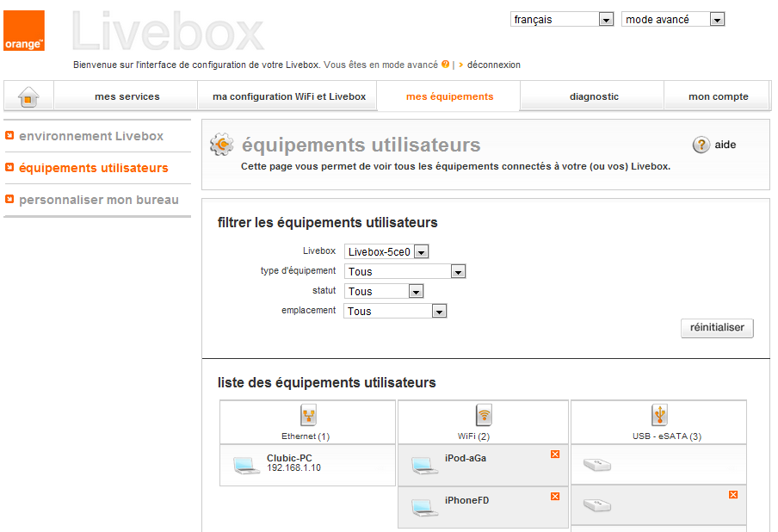The height and width of the screenshot is (532, 778).
Task: Open the diagnostic tab
Action: pos(594,96)
